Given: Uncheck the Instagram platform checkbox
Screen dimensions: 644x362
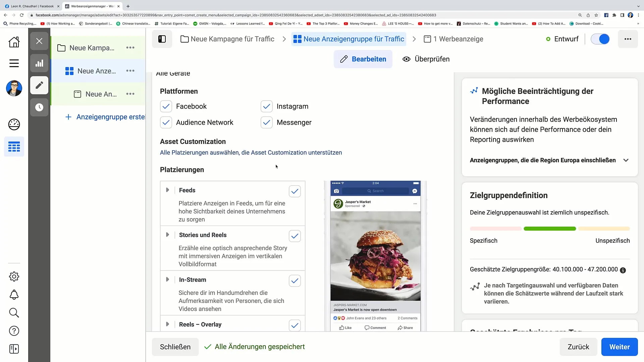Looking at the screenshot, I should click(267, 106).
